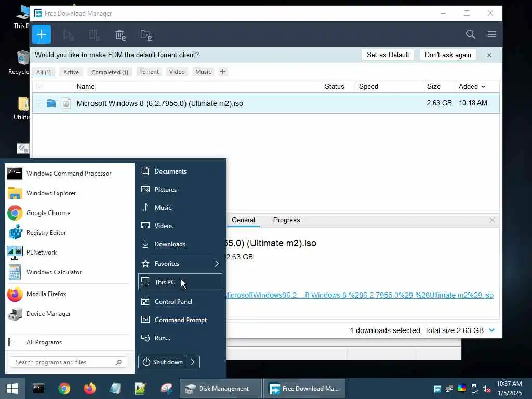Click the start downloads toolbar icon
Viewport: 532px width, 399px height.
click(x=68, y=35)
